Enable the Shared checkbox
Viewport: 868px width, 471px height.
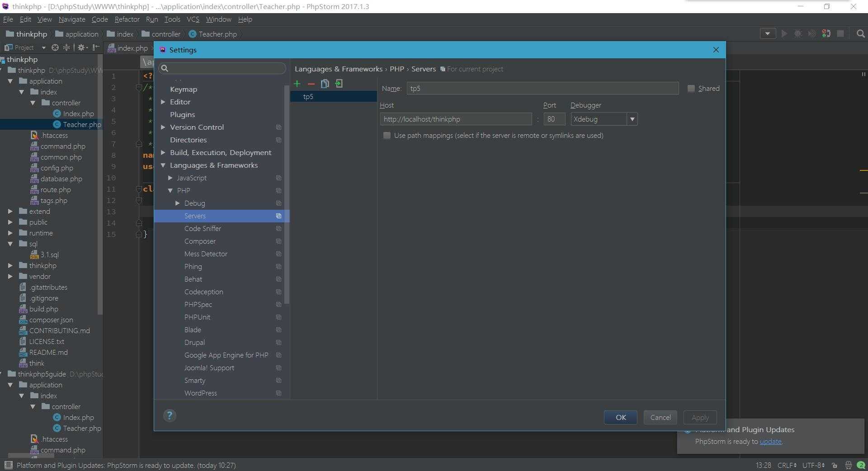(691, 89)
